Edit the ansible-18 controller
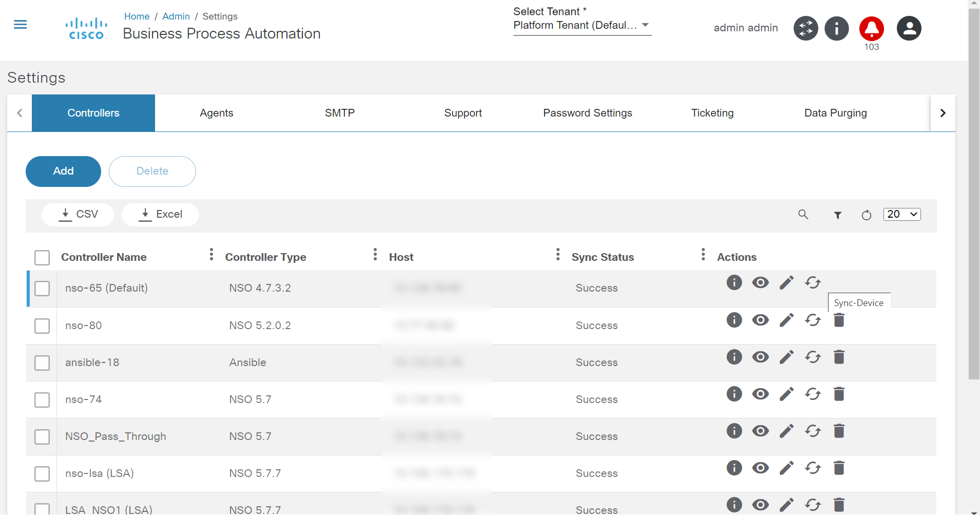 tap(786, 357)
